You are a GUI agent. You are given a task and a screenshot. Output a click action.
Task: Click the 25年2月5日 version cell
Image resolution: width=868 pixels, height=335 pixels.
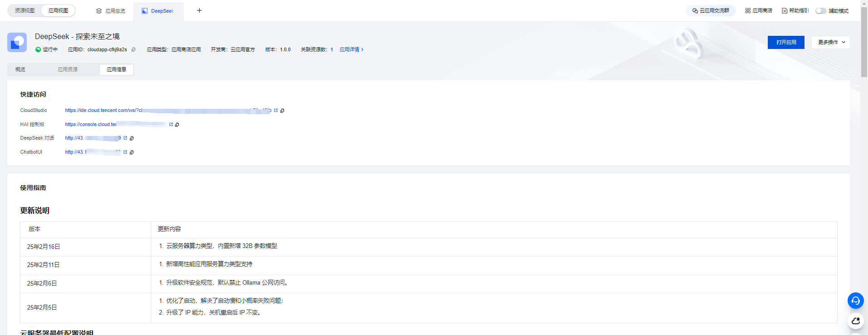(x=86, y=308)
